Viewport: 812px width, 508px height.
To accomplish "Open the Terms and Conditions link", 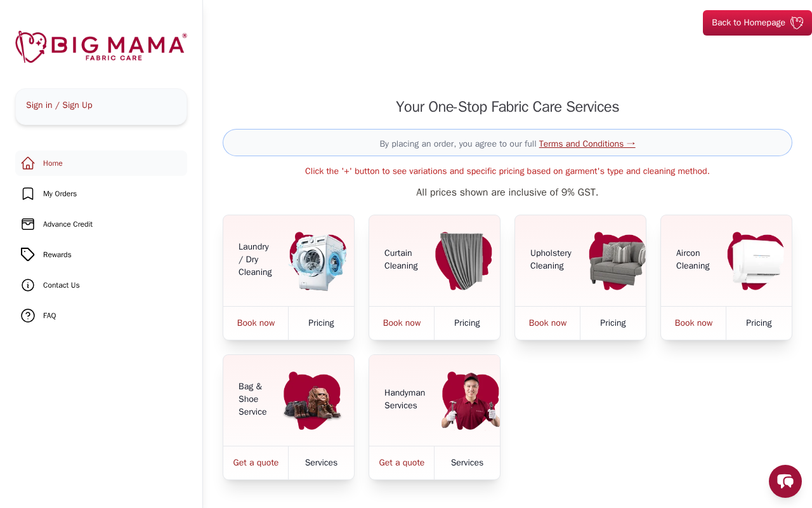I will [x=587, y=144].
